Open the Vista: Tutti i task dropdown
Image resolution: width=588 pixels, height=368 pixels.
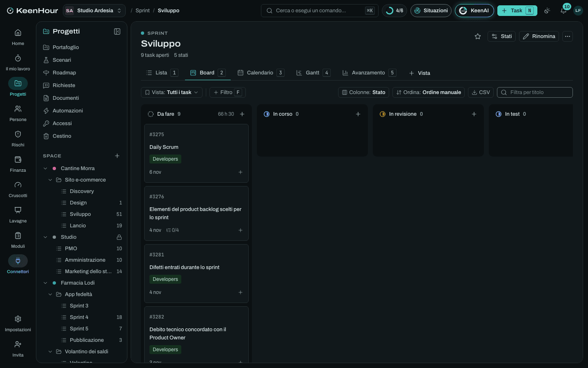coord(171,92)
